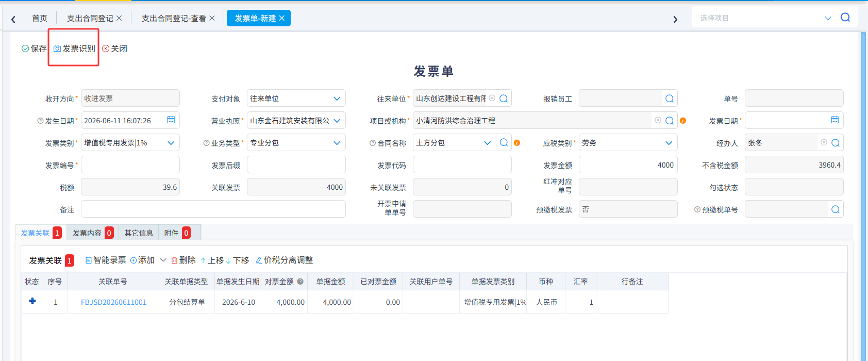Open the 合同名称 dropdown arrow
Viewport: 868px width, 361px height.
[x=487, y=143]
